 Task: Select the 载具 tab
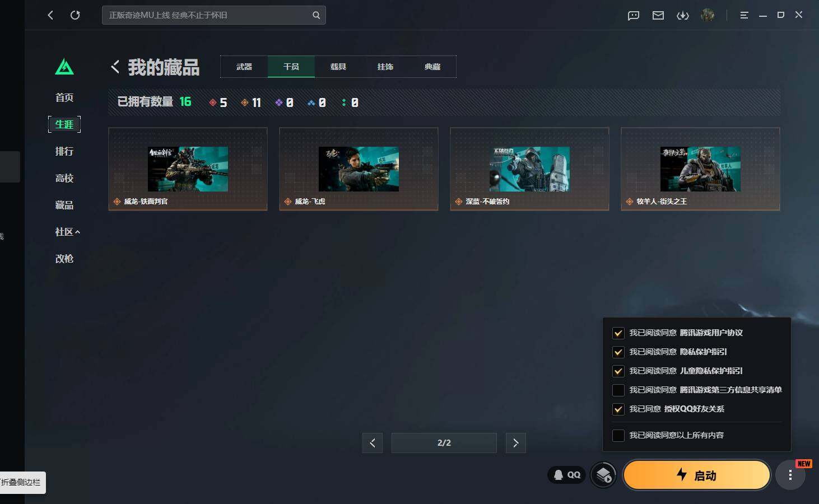338,67
